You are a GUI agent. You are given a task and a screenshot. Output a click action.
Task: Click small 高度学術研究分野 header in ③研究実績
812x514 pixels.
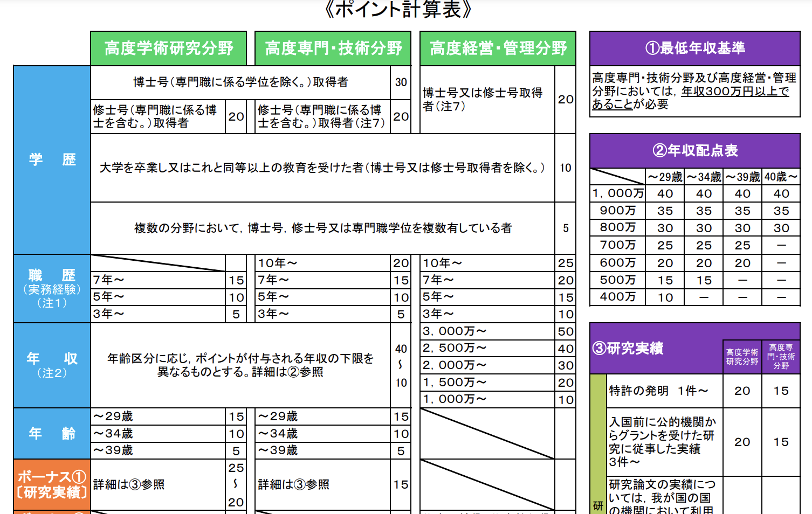742,357
